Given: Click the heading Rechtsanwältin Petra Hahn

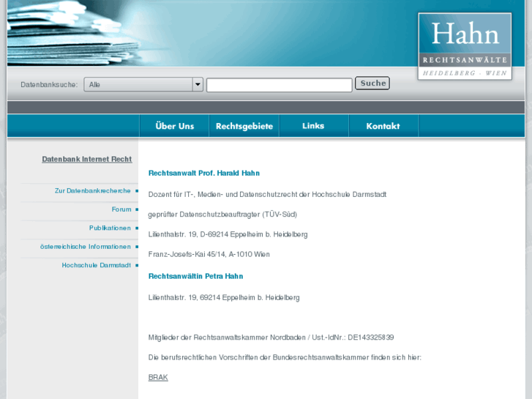Looking at the screenshot, I should click(196, 276).
